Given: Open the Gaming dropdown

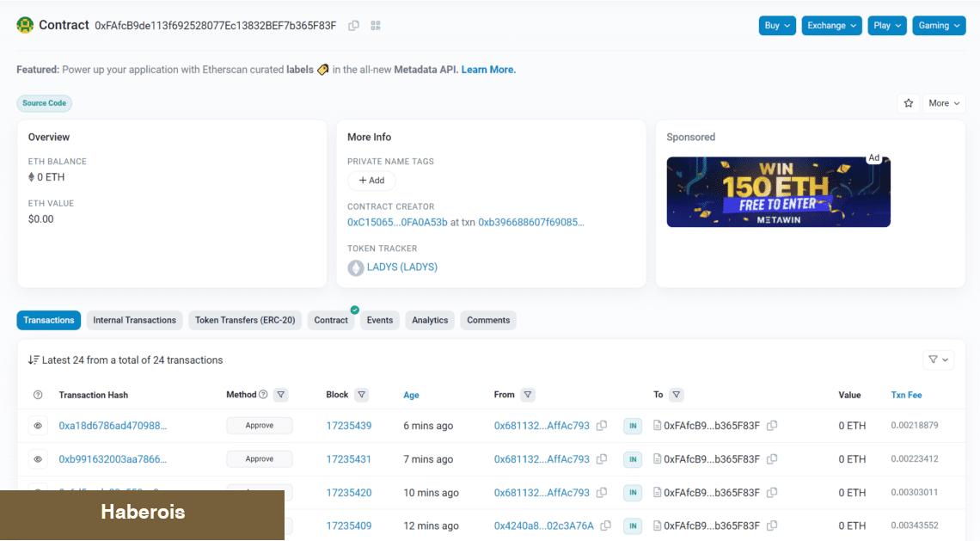Looking at the screenshot, I should point(939,26).
